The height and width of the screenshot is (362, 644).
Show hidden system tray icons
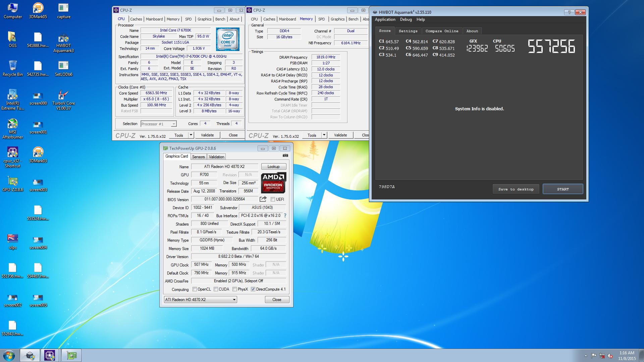tap(586, 356)
